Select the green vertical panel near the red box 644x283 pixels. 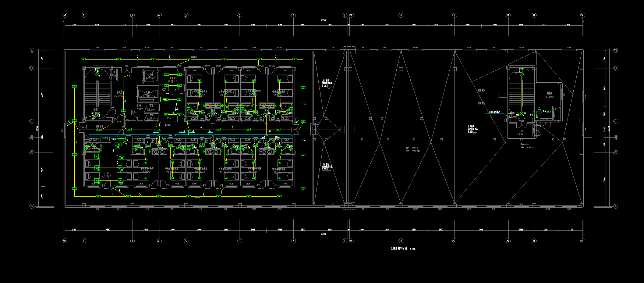click(x=161, y=99)
